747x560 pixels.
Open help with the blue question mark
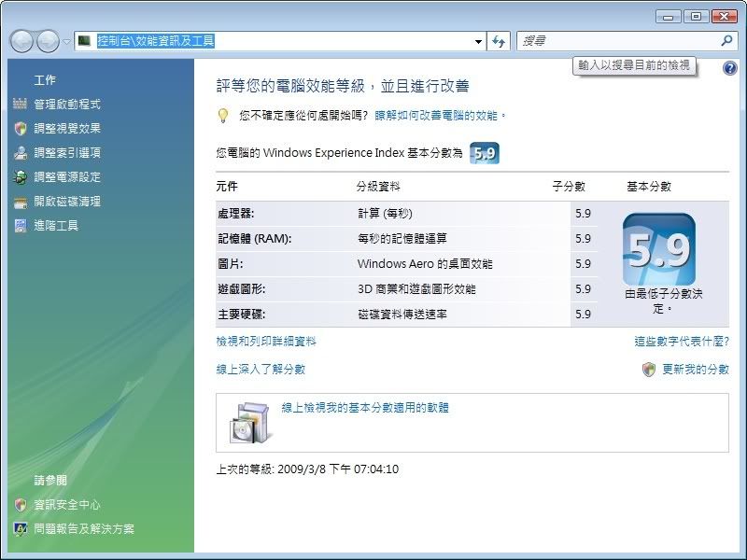point(729,68)
